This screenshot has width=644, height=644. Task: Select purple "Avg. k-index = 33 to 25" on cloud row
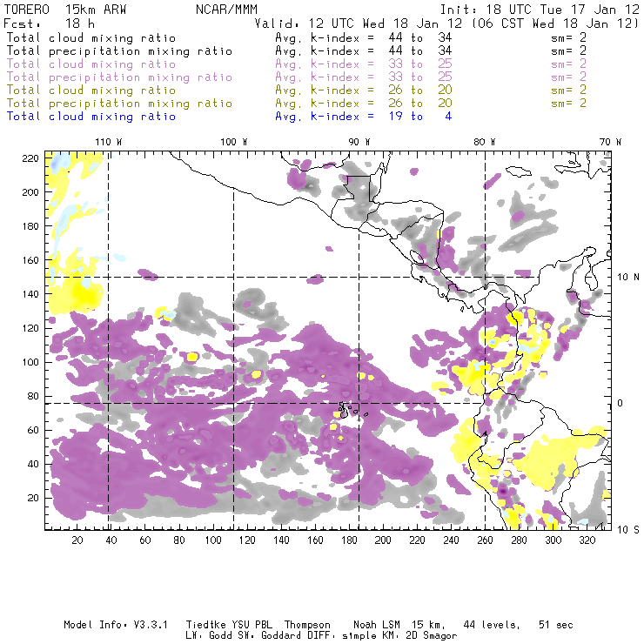(364, 64)
